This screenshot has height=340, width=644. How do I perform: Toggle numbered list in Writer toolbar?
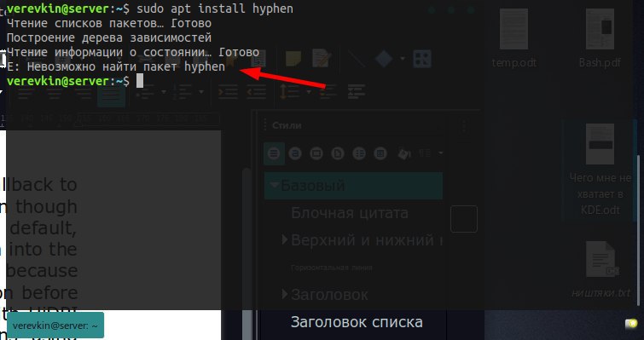coord(182,91)
